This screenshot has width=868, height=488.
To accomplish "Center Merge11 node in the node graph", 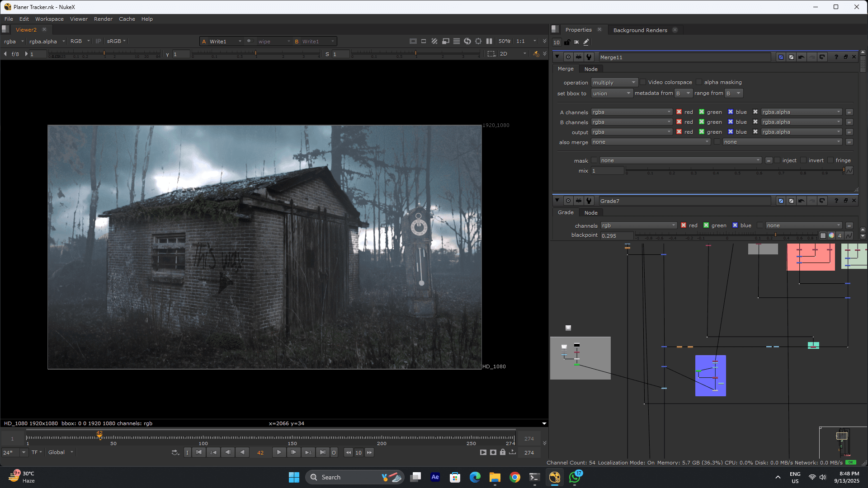I will pyautogui.click(x=568, y=57).
